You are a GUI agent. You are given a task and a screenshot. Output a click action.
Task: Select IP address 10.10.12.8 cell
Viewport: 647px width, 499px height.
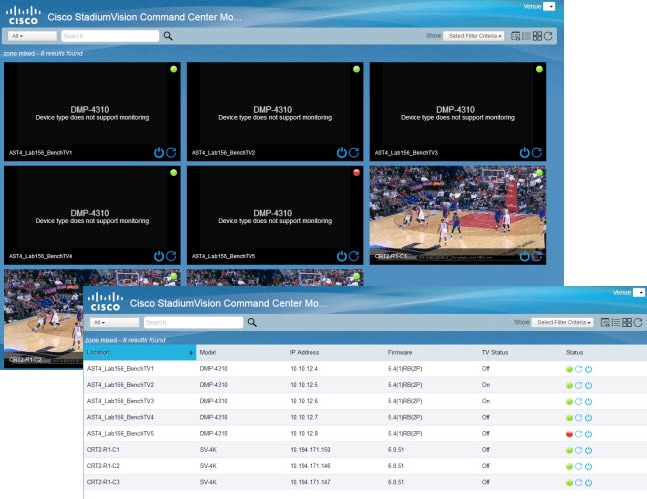tap(304, 433)
